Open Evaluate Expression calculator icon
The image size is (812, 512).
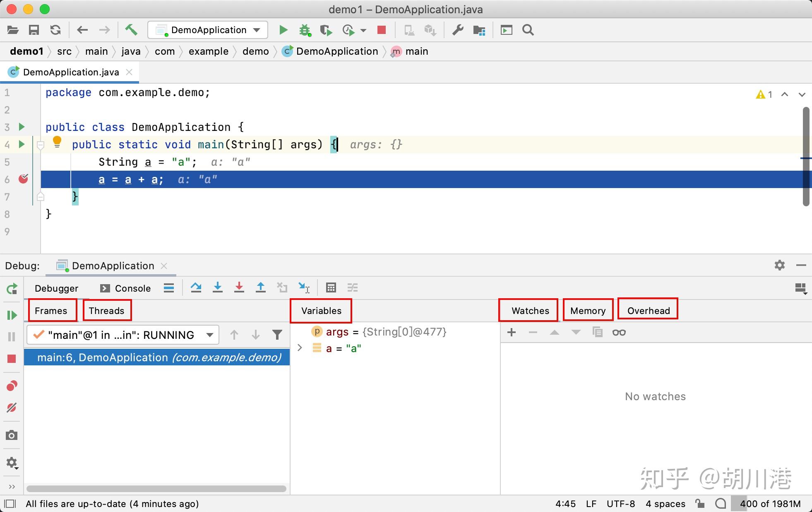coord(331,287)
